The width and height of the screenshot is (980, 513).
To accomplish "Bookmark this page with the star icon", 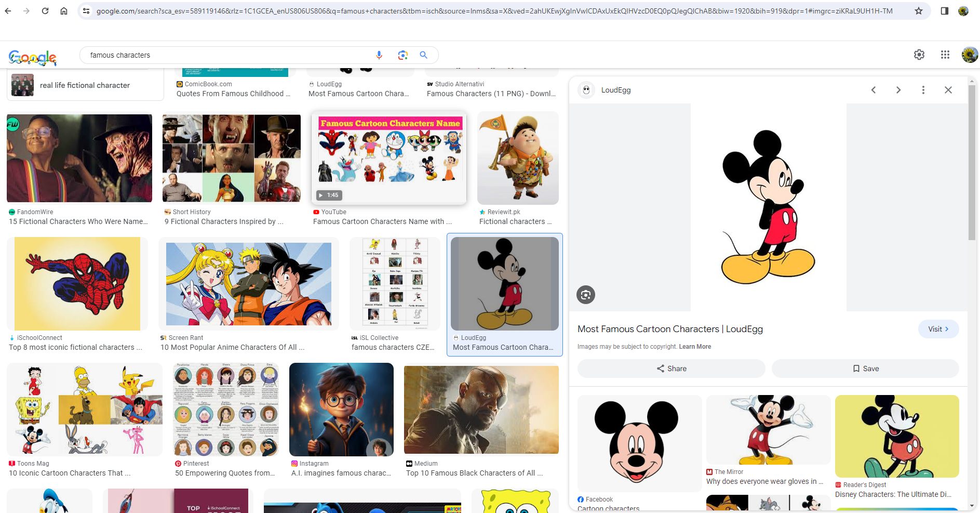I will (x=919, y=11).
